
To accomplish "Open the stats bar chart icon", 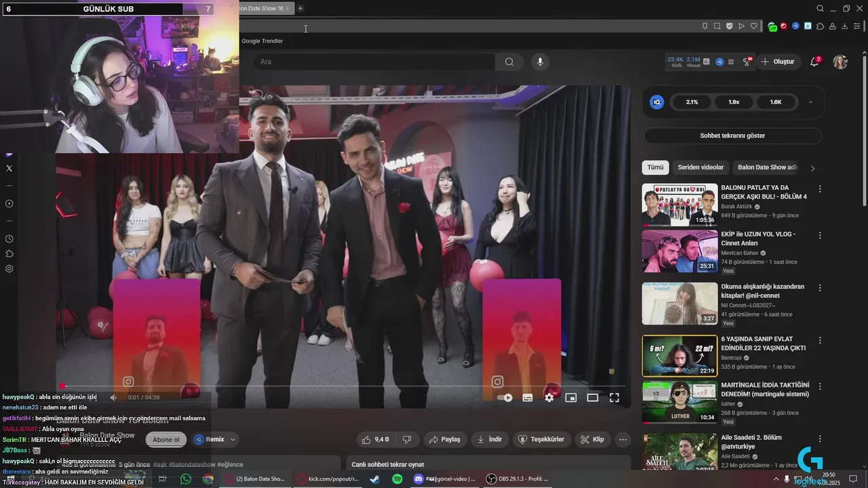I will tap(707, 62).
